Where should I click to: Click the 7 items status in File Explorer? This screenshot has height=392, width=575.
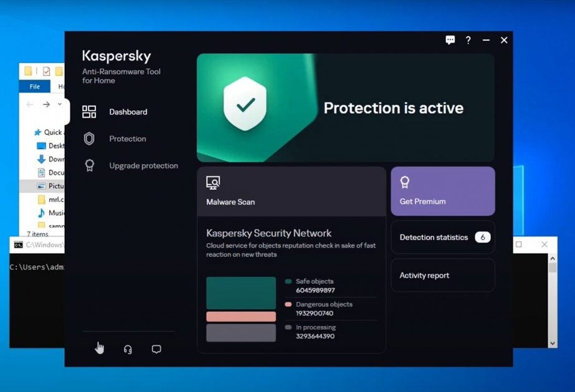pyautogui.click(x=37, y=234)
